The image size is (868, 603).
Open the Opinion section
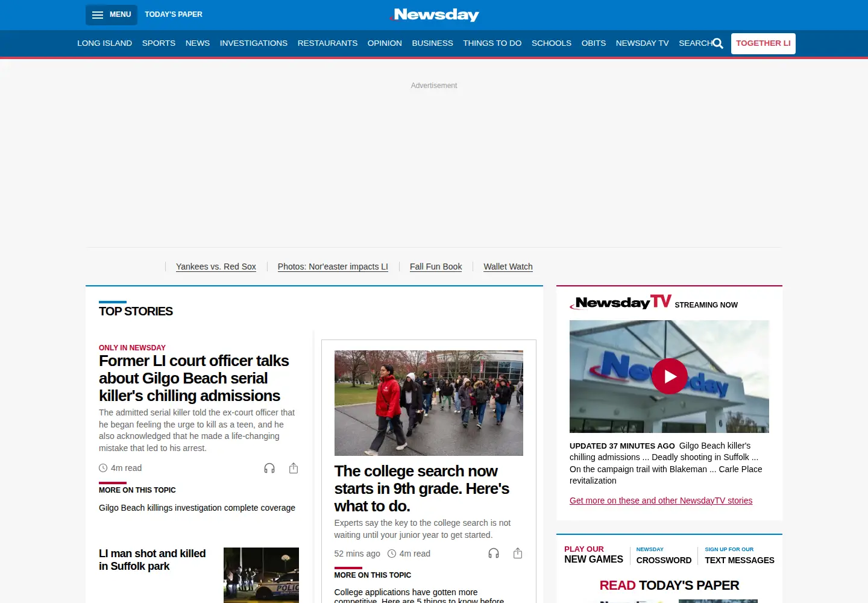pos(385,43)
